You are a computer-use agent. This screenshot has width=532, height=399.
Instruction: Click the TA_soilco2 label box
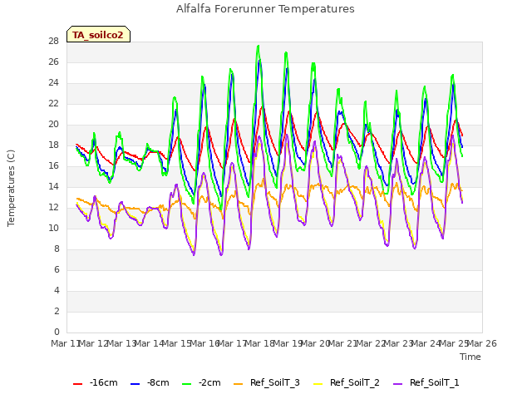point(98,34)
